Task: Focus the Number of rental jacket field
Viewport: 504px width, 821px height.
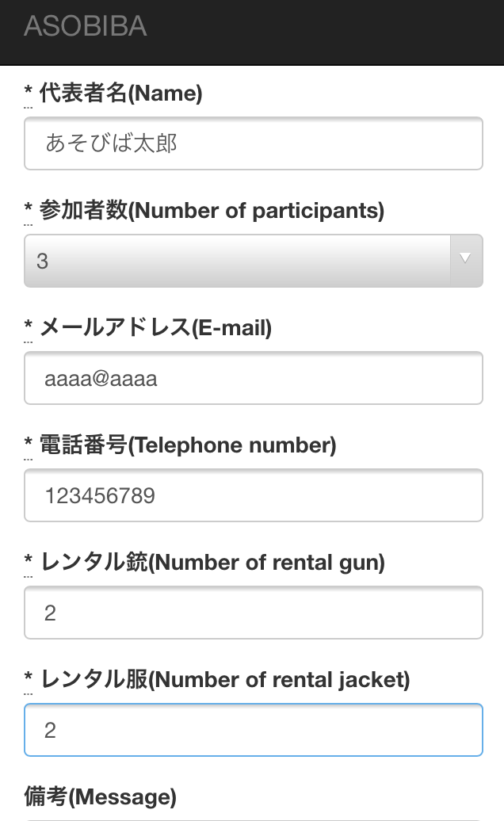Action: pyautogui.click(x=254, y=730)
